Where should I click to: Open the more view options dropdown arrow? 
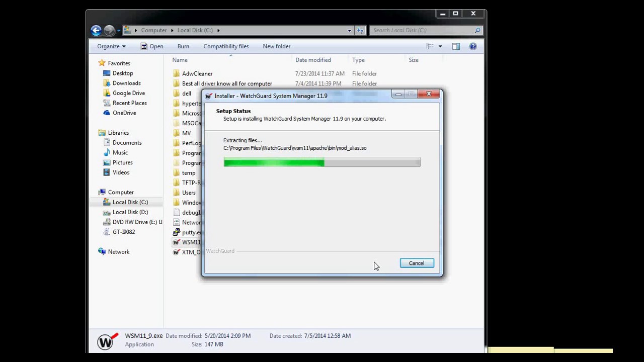(x=440, y=46)
